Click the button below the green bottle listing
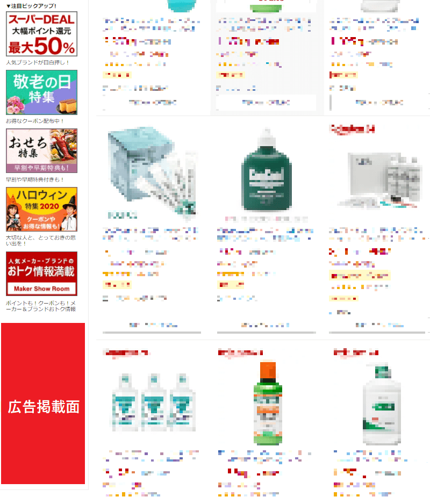 [x=266, y=326]
